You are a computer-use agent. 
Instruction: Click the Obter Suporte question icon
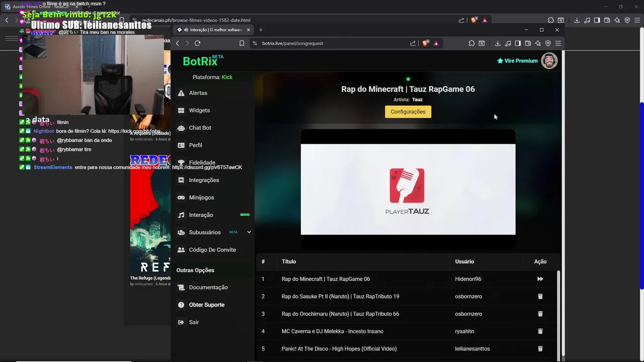coord(181,305)
